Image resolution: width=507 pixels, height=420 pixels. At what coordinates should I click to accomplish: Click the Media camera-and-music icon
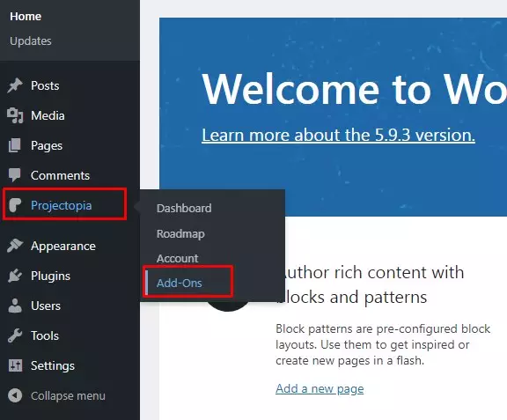click(x=15, y=115)
